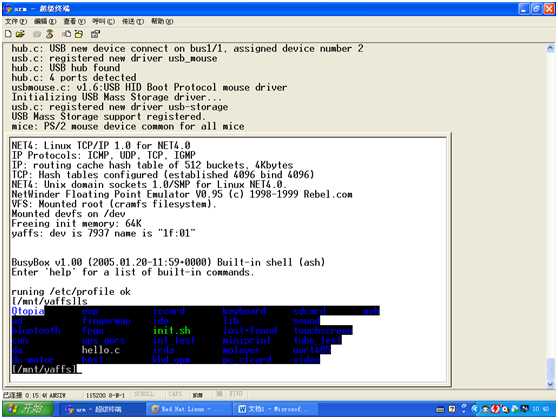Screen dimensions: 558x419
Task: Click the NetWinder Floating Point Emulator line
Action: pos(182,194)
